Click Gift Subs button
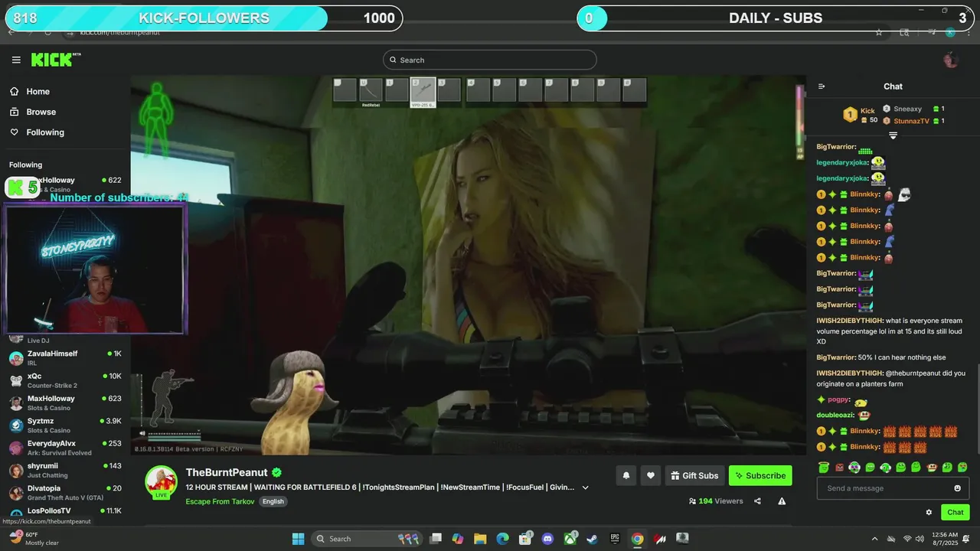 (x=694, y=475)
